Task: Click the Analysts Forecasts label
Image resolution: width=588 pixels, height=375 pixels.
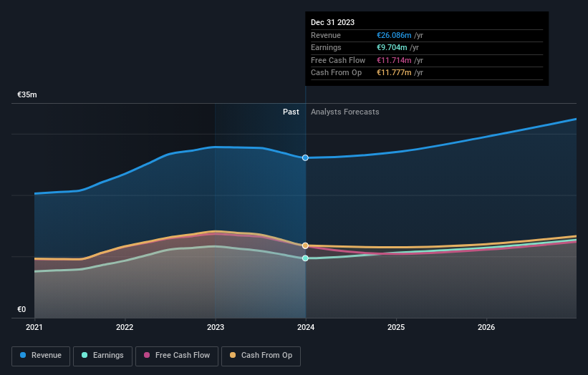Action: point(344,112)
